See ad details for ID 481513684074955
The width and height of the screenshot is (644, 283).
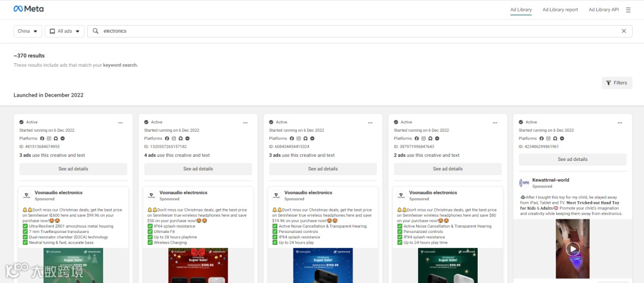(x=73, y=169)
